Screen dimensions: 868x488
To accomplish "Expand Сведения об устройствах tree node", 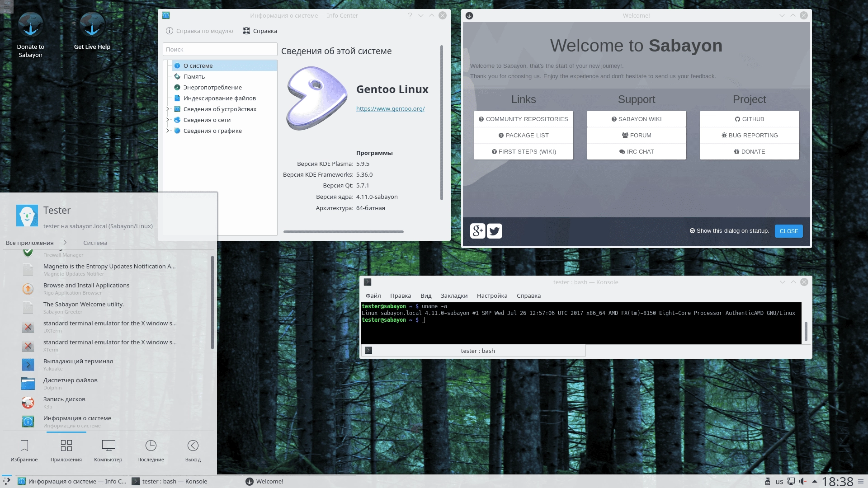I will [168, 109].
